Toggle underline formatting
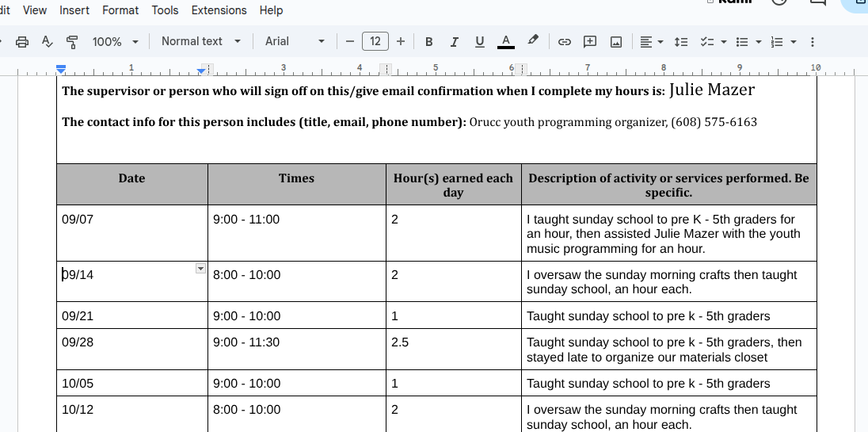The width and height of the screenshot is (868, 432). pyautogui.click(x=479, y=41)
